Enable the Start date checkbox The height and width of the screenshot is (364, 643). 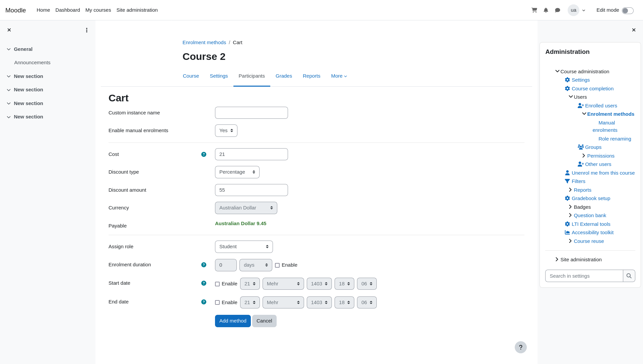pos(217,284)
